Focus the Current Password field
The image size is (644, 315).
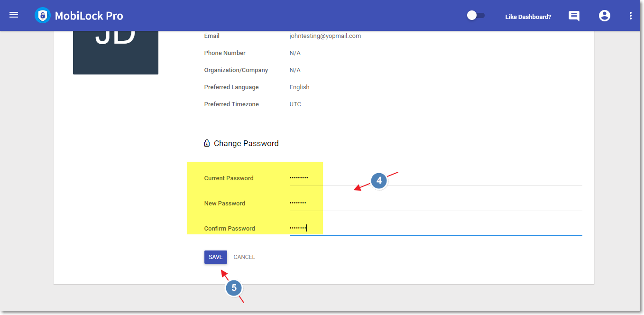point(436,178)
